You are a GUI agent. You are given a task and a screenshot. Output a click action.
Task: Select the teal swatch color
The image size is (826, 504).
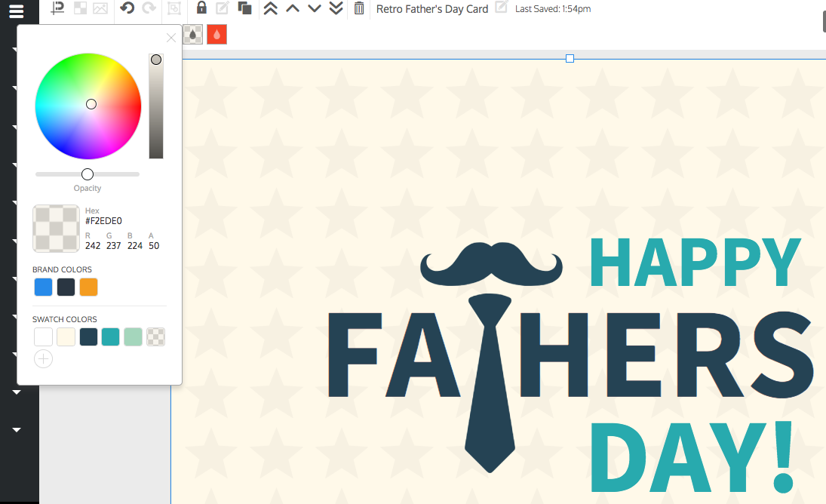pos(111,337)
